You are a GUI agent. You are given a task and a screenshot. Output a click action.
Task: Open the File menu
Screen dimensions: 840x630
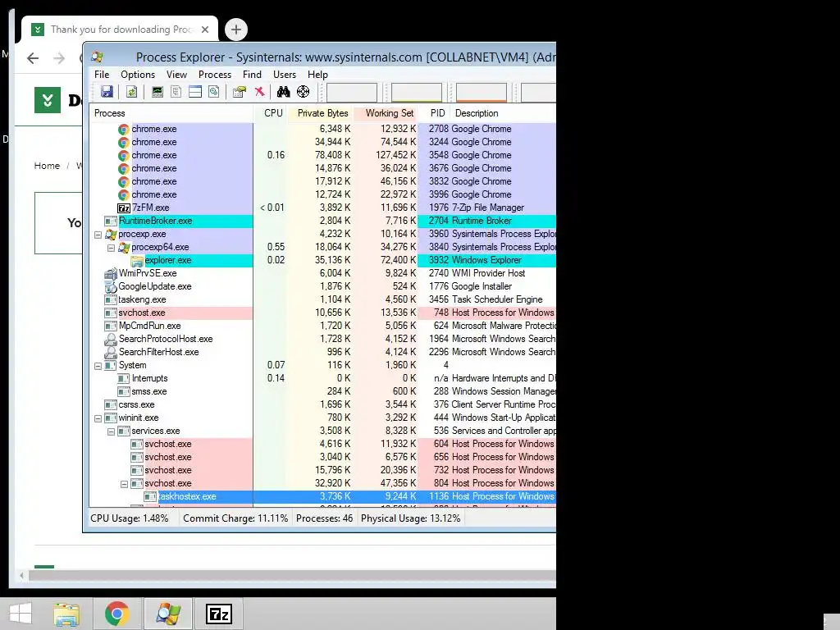point(102,75)
